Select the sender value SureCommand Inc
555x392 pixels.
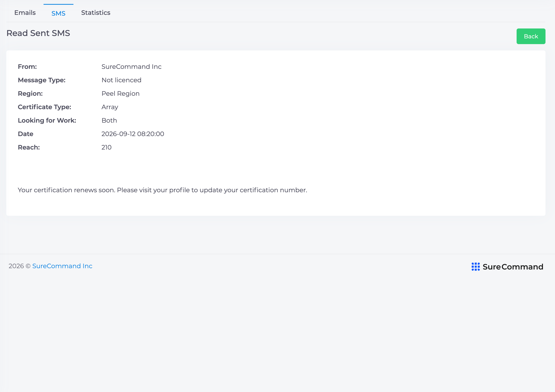pyautogui.click(x=131, y=67)
